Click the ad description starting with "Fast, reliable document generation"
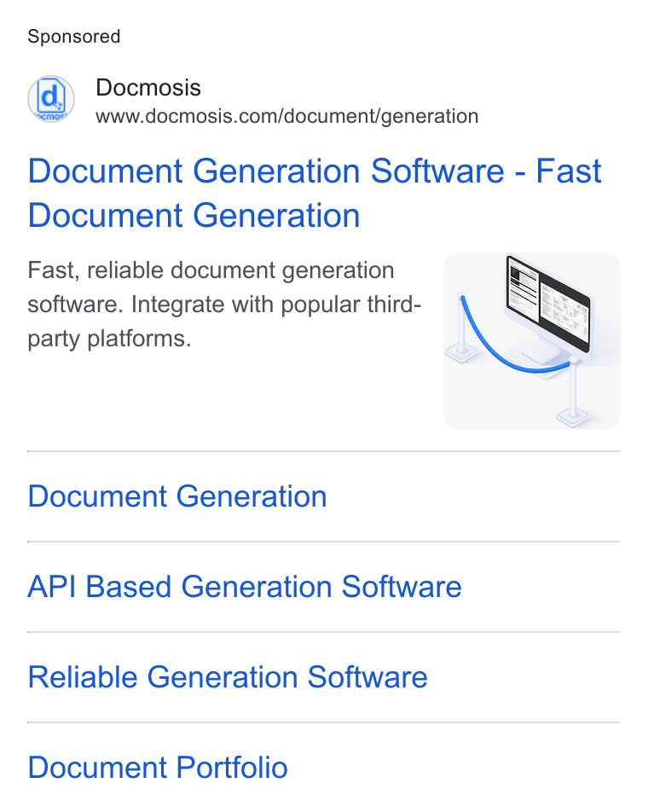Screen dimensions: 648x812 click(x=224, y=304)
